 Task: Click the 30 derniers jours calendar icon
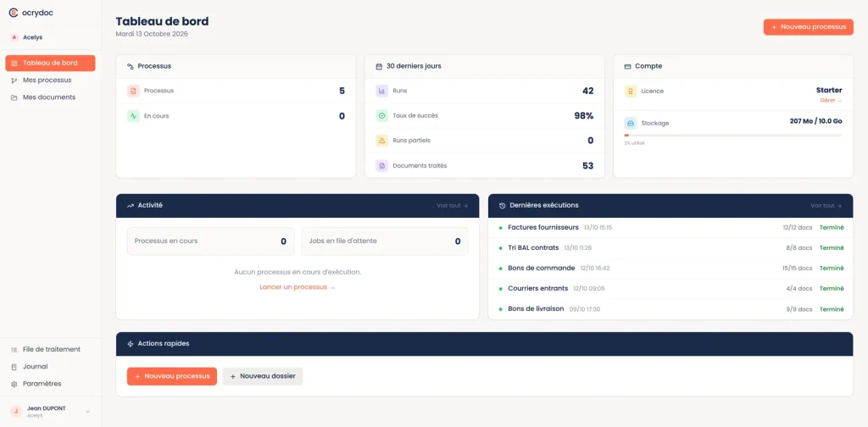point(379,66)
